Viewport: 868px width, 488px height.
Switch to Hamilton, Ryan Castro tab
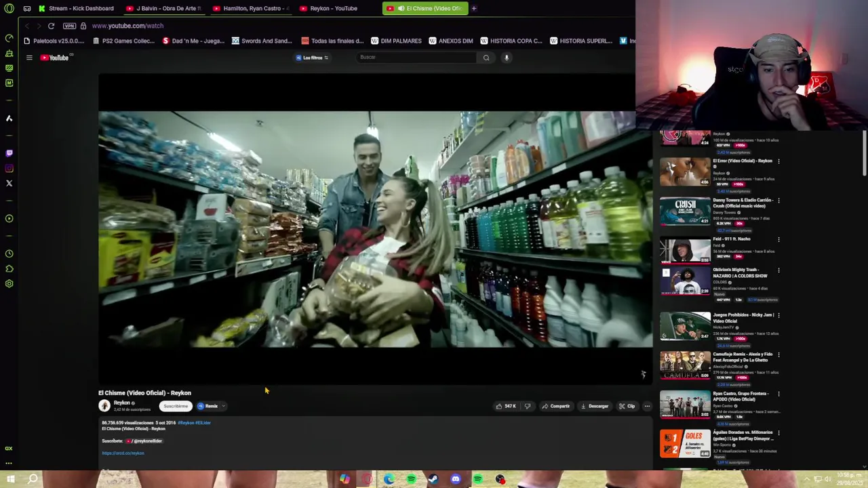[253, 8]
